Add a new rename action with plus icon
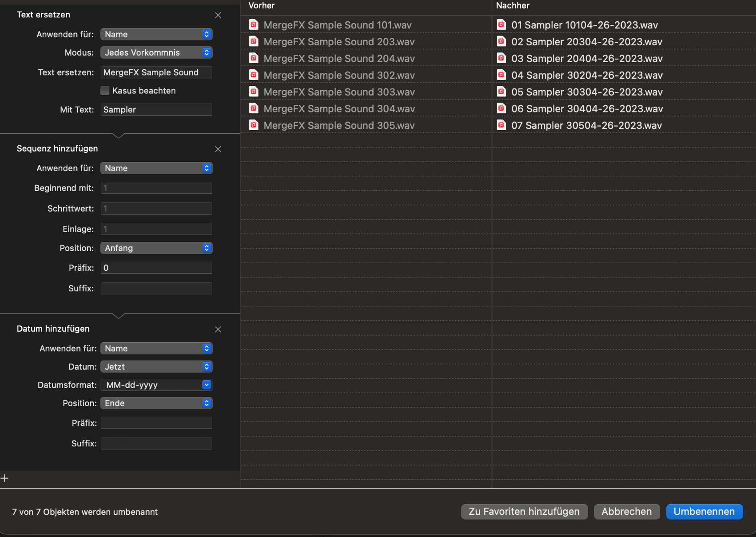Screen dimensions: 756x537 coord(5,478)
